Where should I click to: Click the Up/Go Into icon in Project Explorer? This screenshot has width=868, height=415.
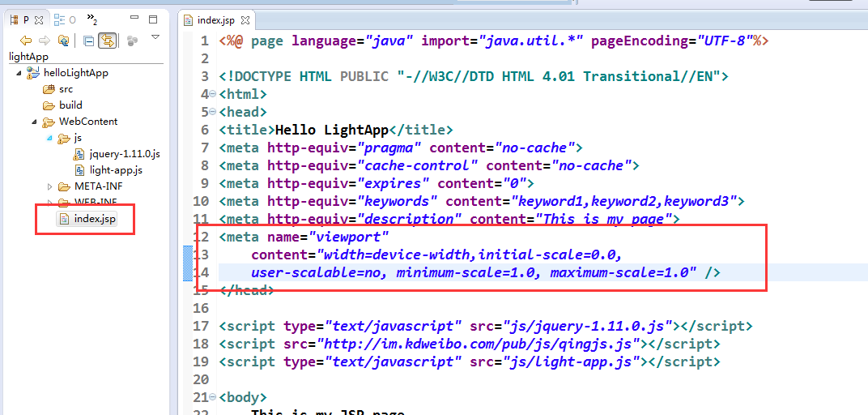coord(63,40)
